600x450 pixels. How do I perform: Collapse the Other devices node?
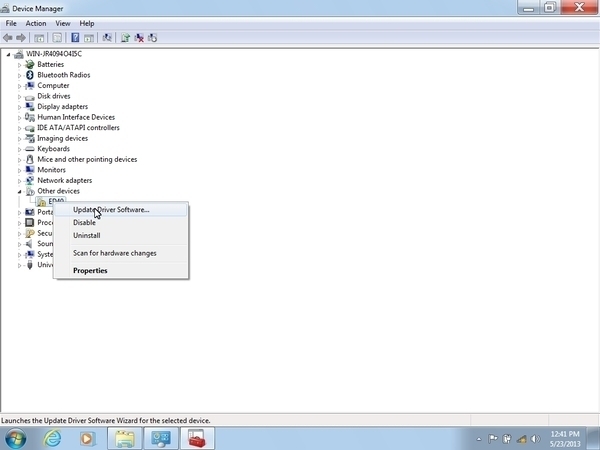click(19, 191)
